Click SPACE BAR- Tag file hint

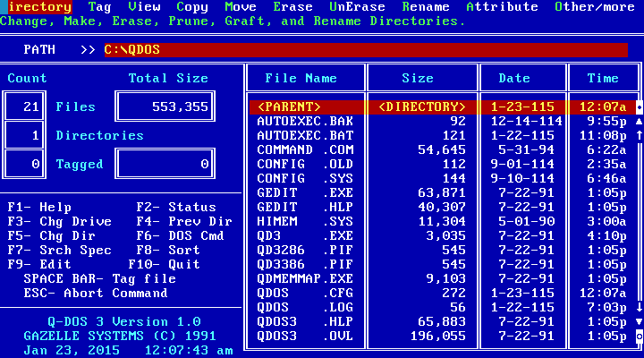pyautogui.click(x=100, y=278)
